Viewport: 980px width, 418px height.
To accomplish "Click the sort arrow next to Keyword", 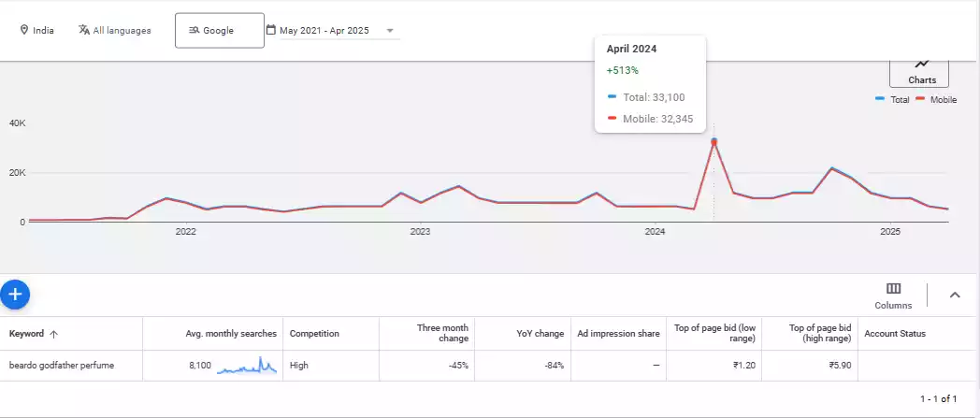I will click(53, 334).
